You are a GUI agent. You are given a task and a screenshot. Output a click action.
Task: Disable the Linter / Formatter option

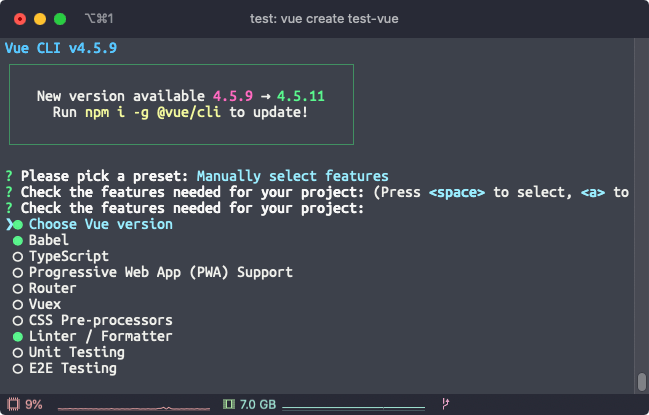18,337
